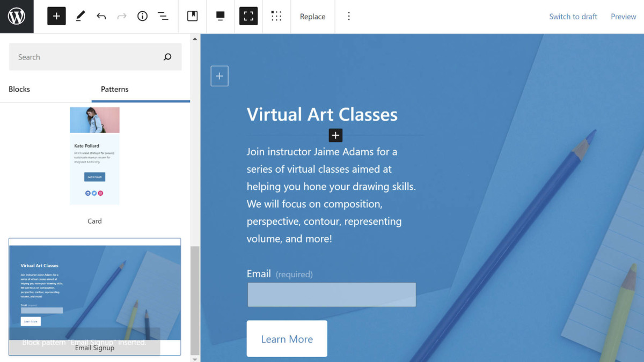644x362 pixels.
Task: Open the document Details info icon
Action: click(142, 17)
